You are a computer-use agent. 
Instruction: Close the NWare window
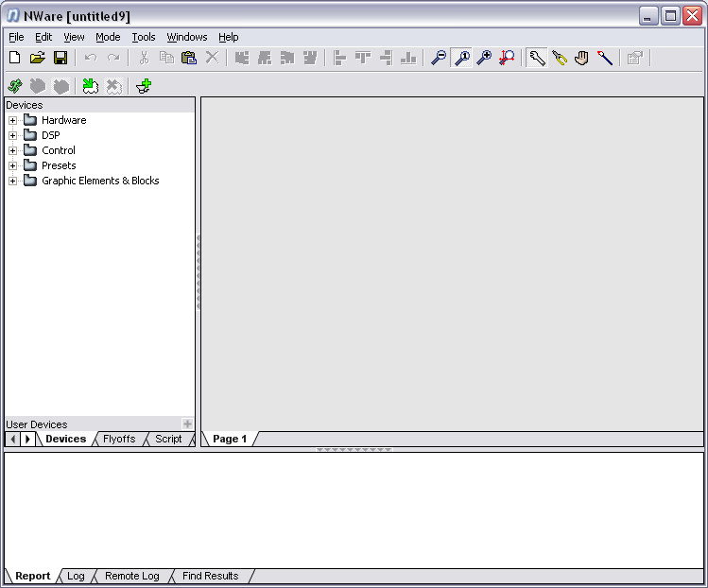point(693,16)
